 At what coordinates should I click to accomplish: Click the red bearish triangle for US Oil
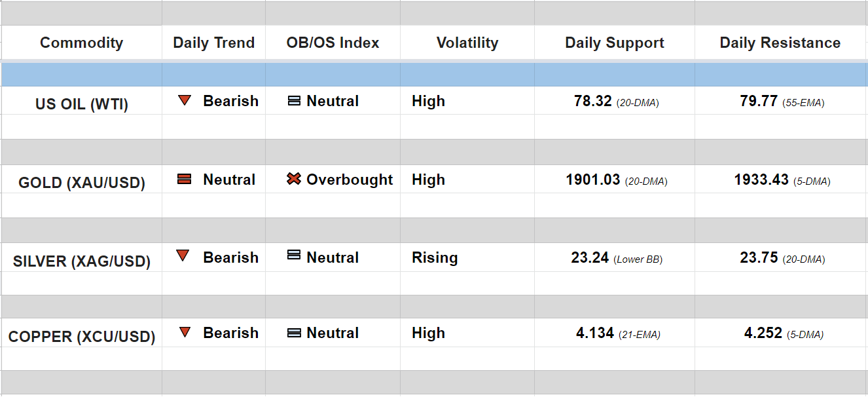[185, 101]
